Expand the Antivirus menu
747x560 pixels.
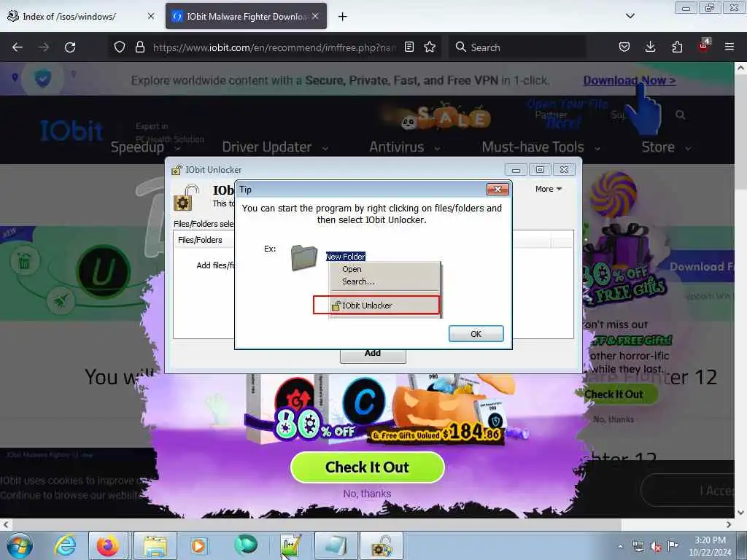(404, 147)
